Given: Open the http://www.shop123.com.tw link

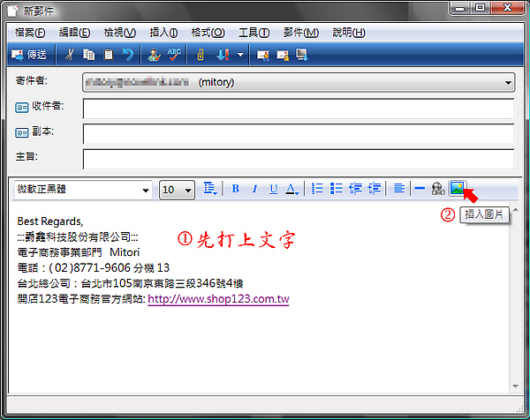Looking at the screenshot, I should coord(218,299).
